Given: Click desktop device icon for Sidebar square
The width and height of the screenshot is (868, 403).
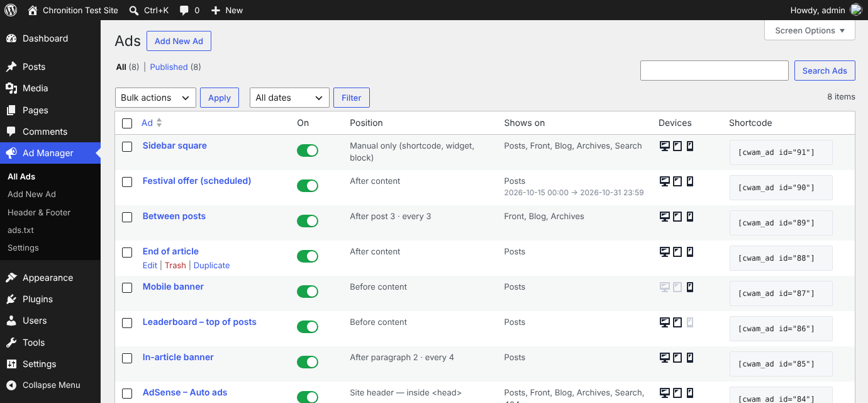Looking at the screenshot, I should pos(664,146).
